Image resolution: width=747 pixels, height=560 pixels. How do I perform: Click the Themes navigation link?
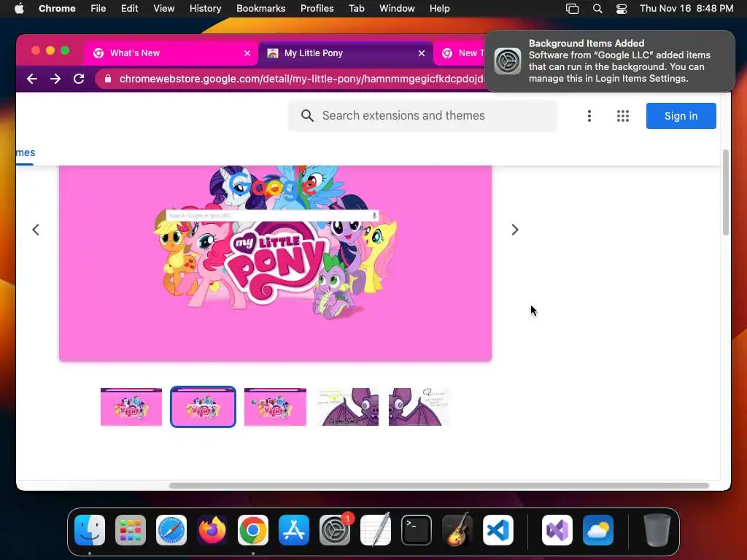tap(26, 153)
